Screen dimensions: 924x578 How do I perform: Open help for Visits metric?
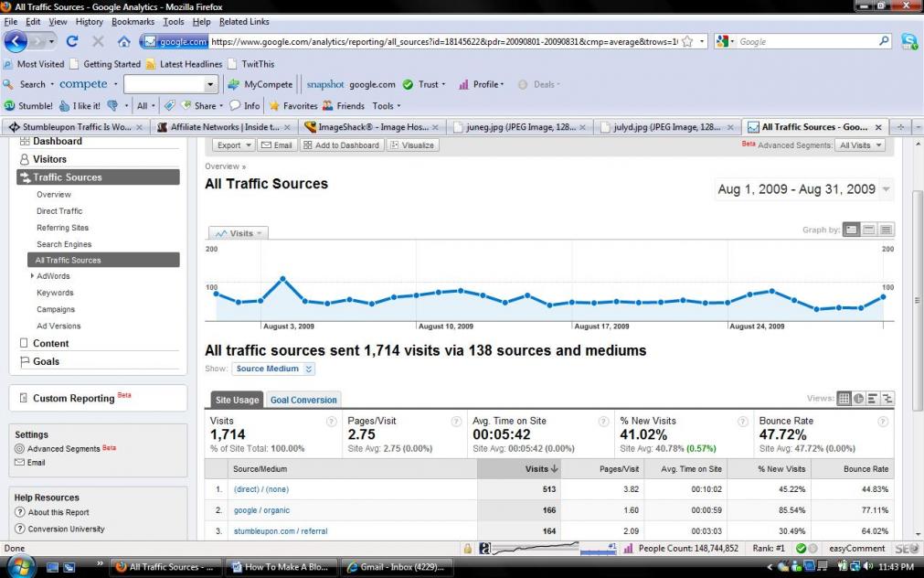[331, 421]
